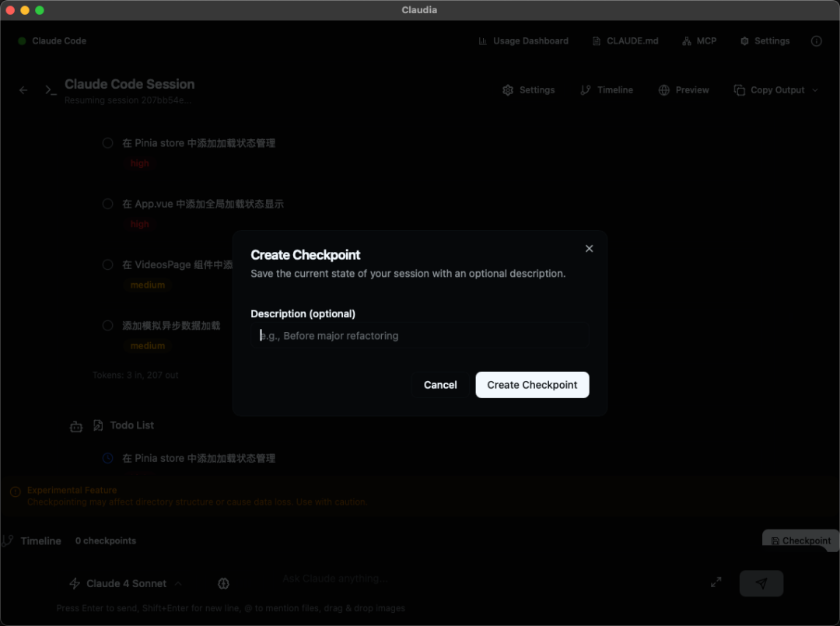Click the robot assistant icon
The height and width of the screenshot is (626, 840).
click(76, 426)
